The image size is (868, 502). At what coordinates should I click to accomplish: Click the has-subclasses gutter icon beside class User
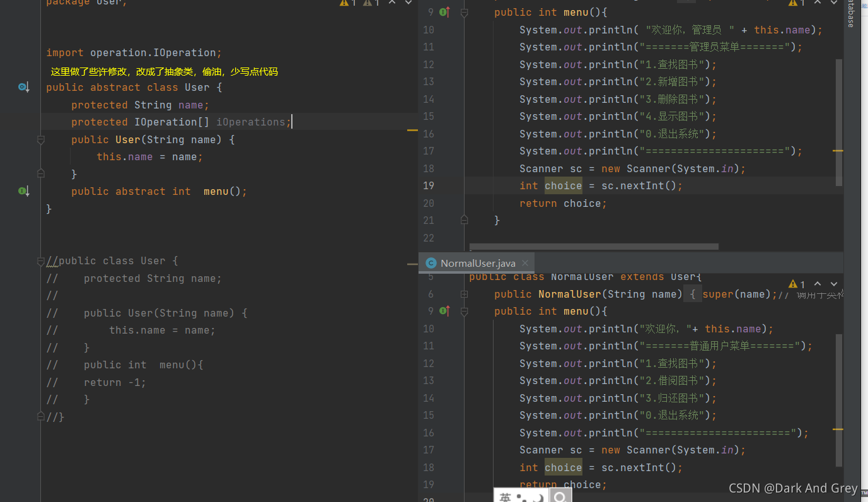coord(23,87)
